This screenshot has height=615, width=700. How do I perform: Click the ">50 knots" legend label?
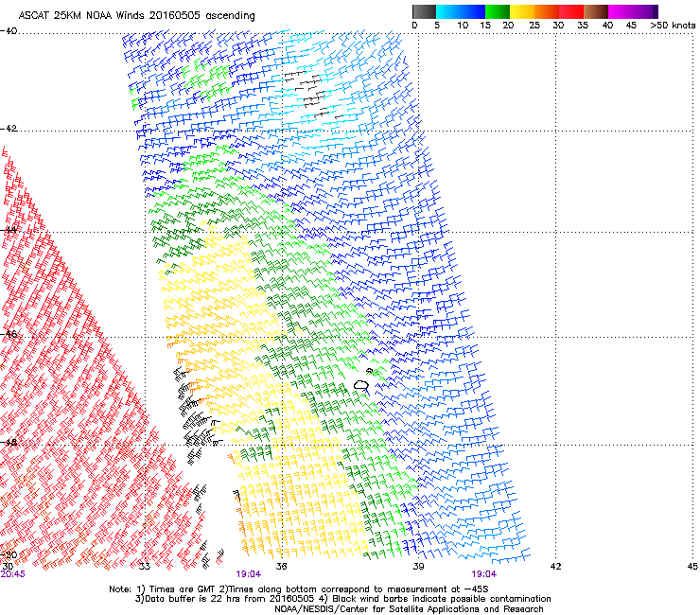click(x=673, y=26)
